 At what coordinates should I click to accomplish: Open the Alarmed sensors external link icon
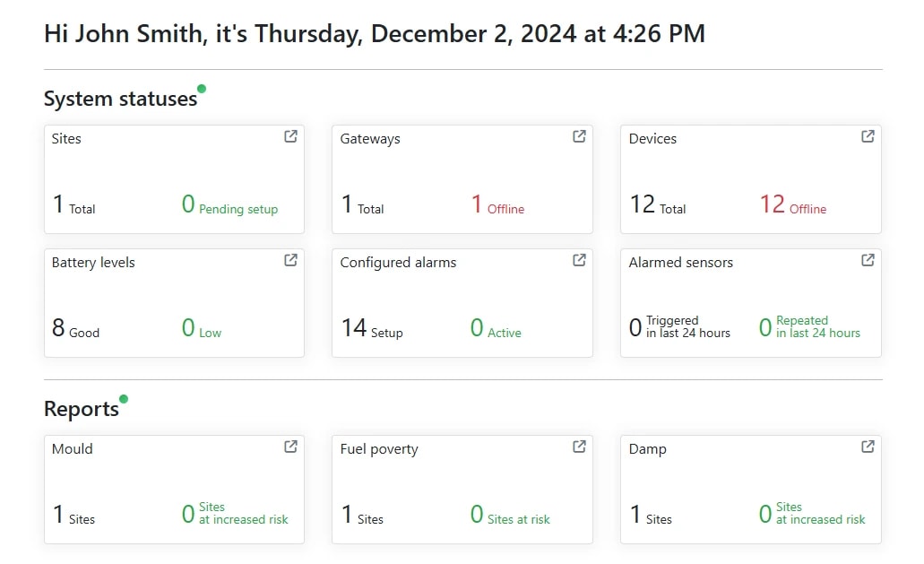[x=867, y=259]
